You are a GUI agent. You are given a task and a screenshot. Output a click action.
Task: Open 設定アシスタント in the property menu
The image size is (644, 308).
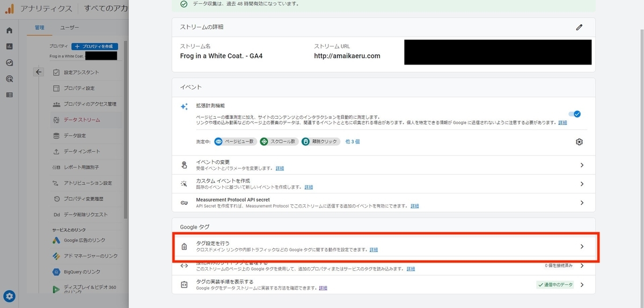[82, 72]
